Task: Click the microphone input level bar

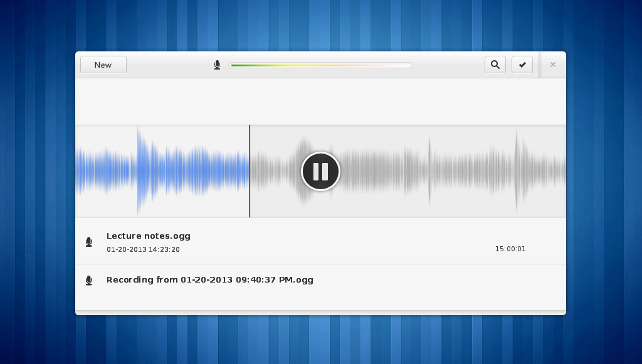Action: coord(320,65)
